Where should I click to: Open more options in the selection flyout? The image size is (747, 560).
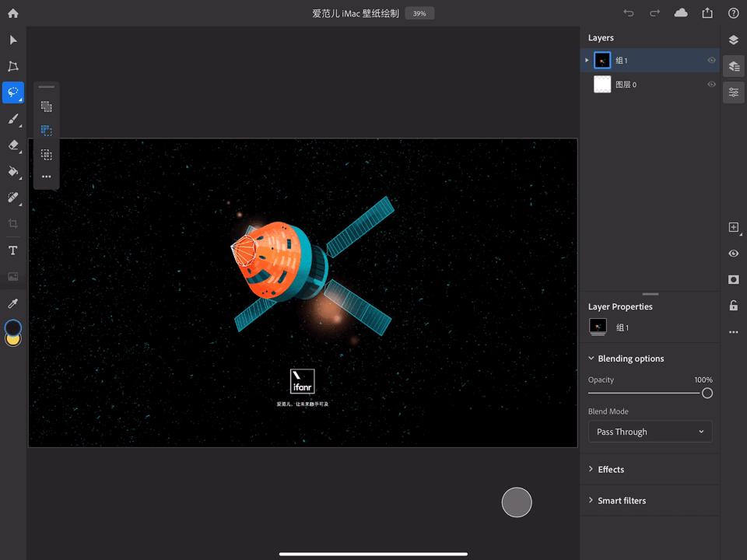tap(46, 177)
